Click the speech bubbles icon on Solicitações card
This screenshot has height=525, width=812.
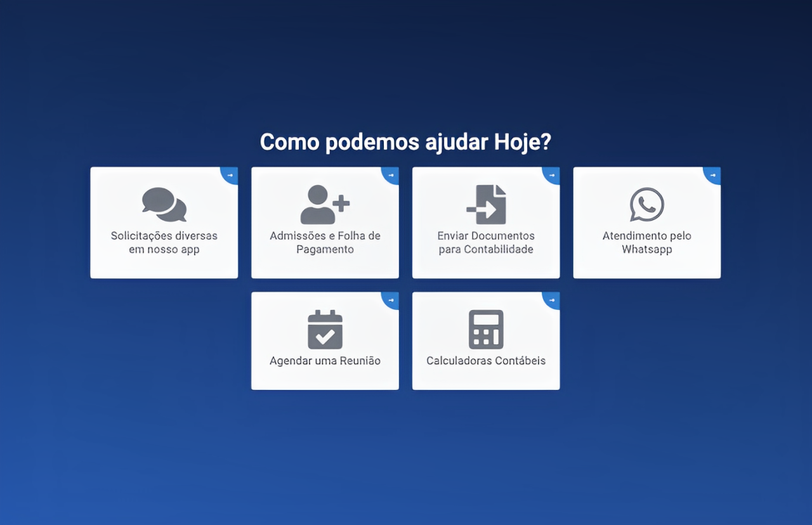(x=163, y=204)
